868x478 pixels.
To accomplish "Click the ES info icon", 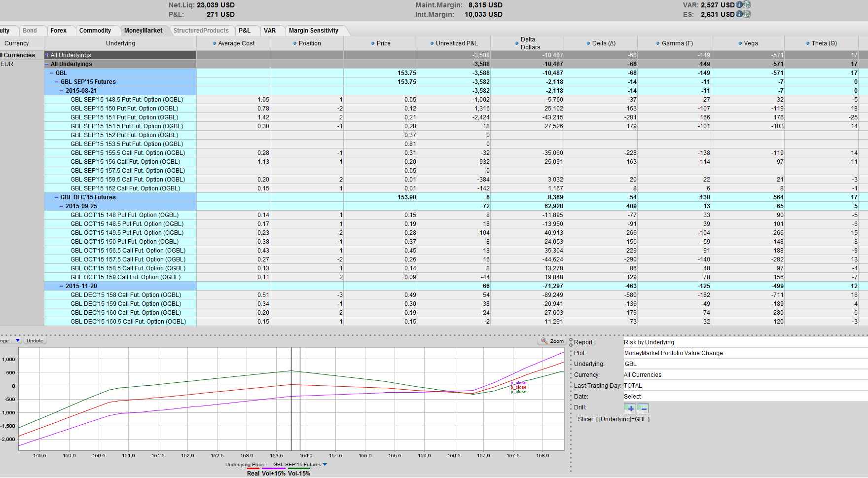I will click(x=739, y=14).
